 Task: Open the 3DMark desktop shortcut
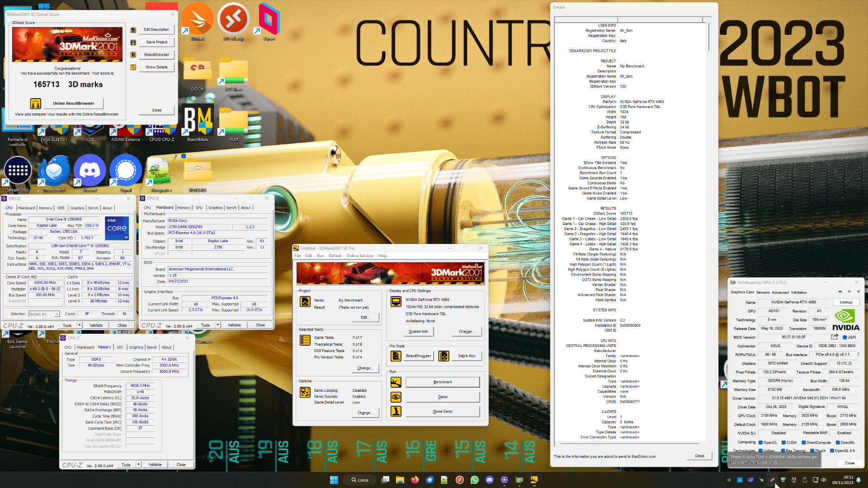[x=198, y=21]
